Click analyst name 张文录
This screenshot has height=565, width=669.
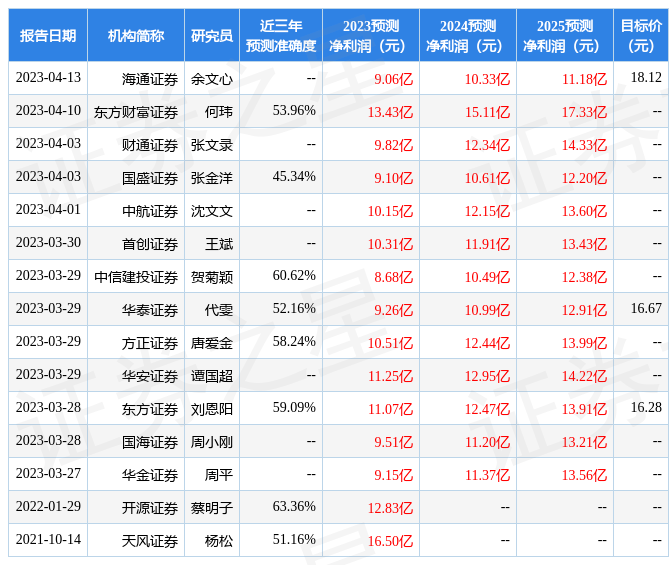212,145
